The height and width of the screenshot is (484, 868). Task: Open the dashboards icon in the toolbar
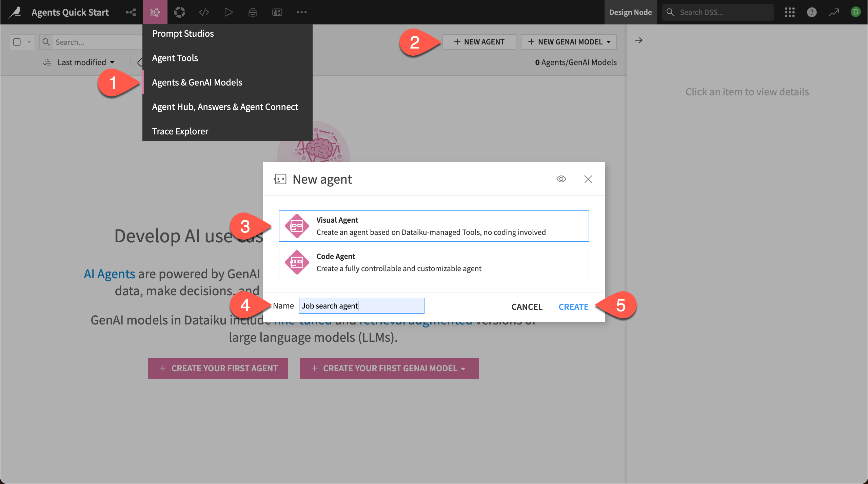(277, 12)
